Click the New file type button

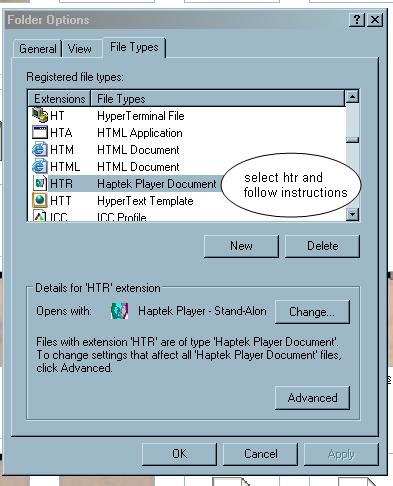click(x=241, y=246)
